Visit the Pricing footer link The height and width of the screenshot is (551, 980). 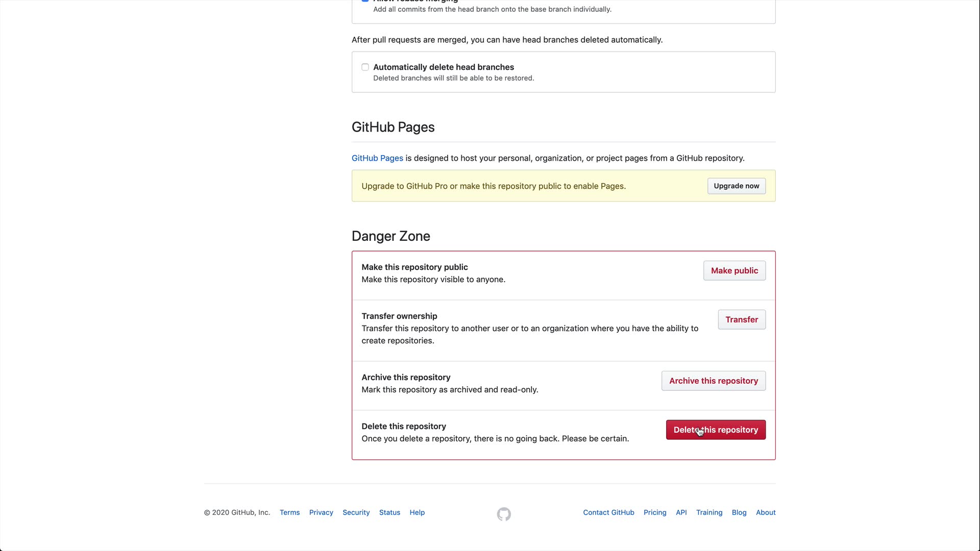655,512
